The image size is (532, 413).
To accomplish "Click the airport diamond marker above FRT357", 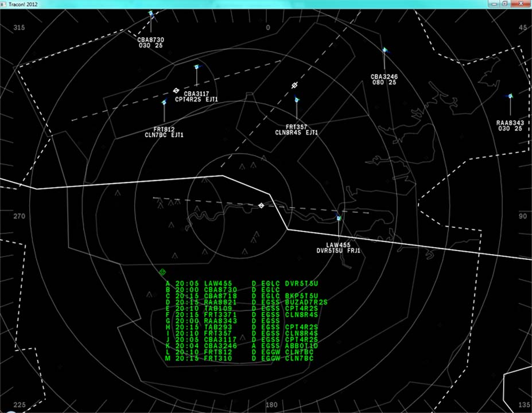I will [x=294, y=85].
